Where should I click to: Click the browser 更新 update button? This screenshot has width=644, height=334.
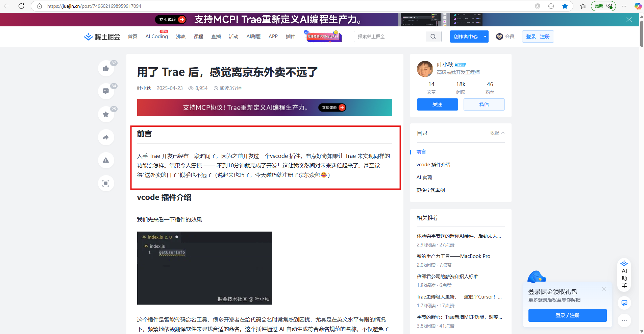(x=603, y=6)
